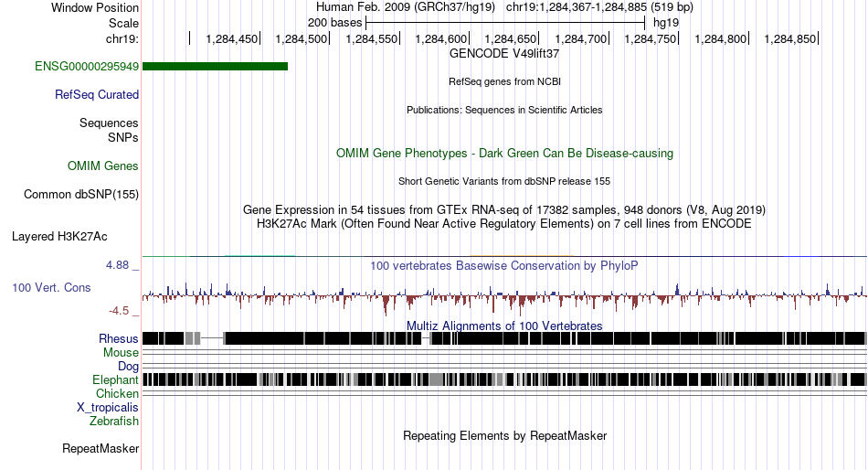This screenshot has width=868, height=470.
Task: Click the RefSeq genes from NCBI title
Action: pos(504,81)
